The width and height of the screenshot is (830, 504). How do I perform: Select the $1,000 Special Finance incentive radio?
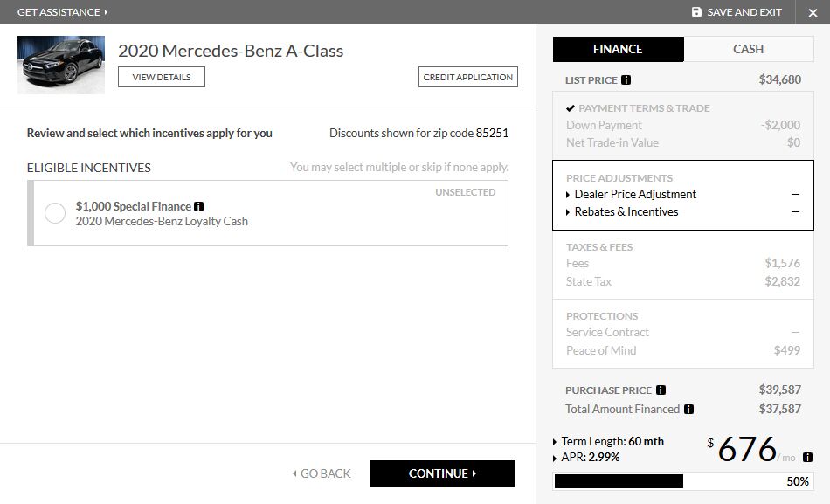[55, 213]
